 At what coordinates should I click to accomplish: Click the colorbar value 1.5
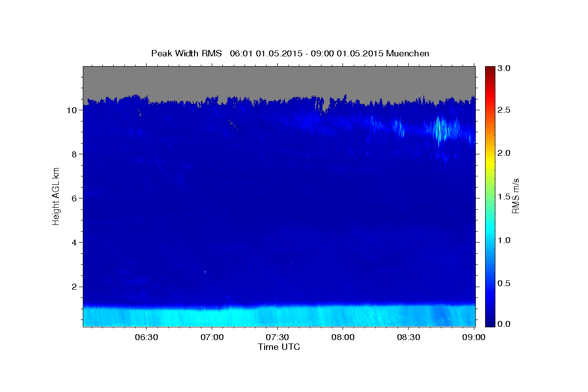[503, 196]
